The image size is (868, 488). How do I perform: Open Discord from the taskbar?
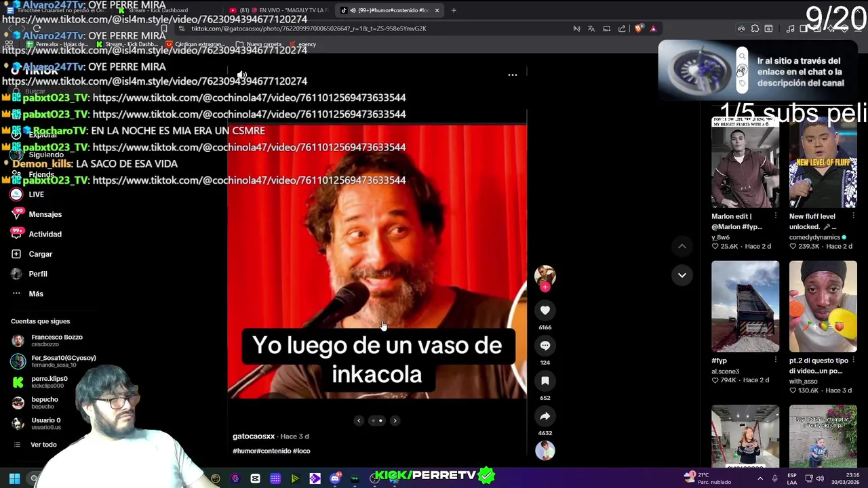coord(335,479)
